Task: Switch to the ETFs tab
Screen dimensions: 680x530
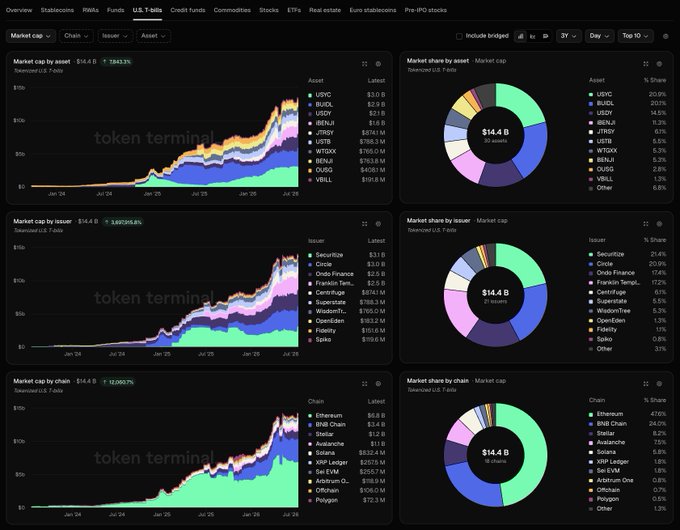Action: point(294,10)
